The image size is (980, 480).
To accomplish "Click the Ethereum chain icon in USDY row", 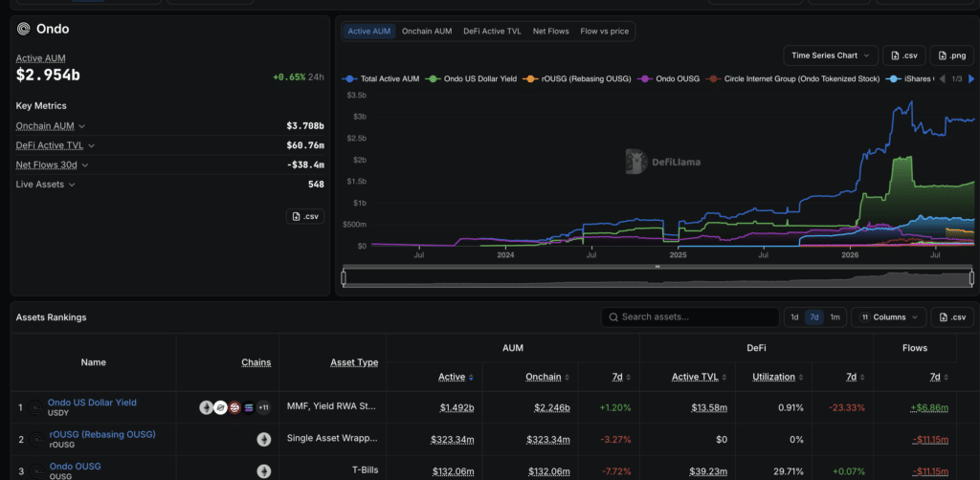I will 207,407.
